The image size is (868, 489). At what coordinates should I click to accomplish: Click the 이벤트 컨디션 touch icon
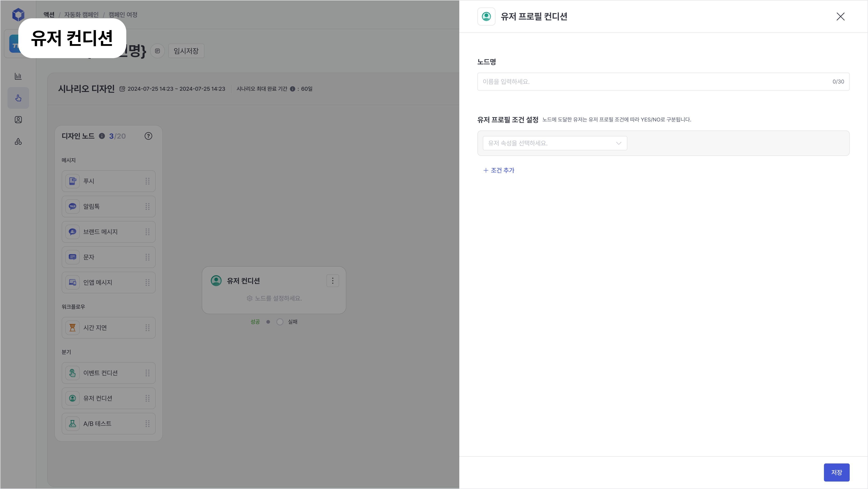(73, 373)
